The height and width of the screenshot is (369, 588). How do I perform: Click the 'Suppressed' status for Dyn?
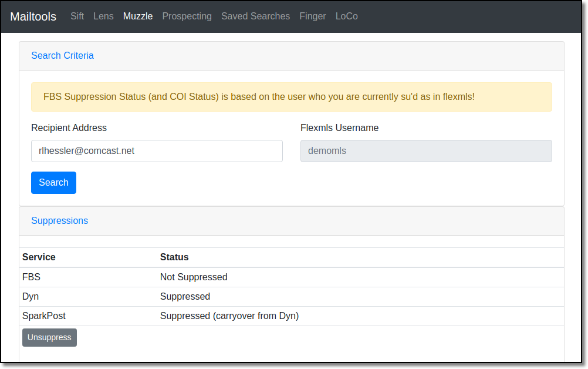tap(185, 297)
